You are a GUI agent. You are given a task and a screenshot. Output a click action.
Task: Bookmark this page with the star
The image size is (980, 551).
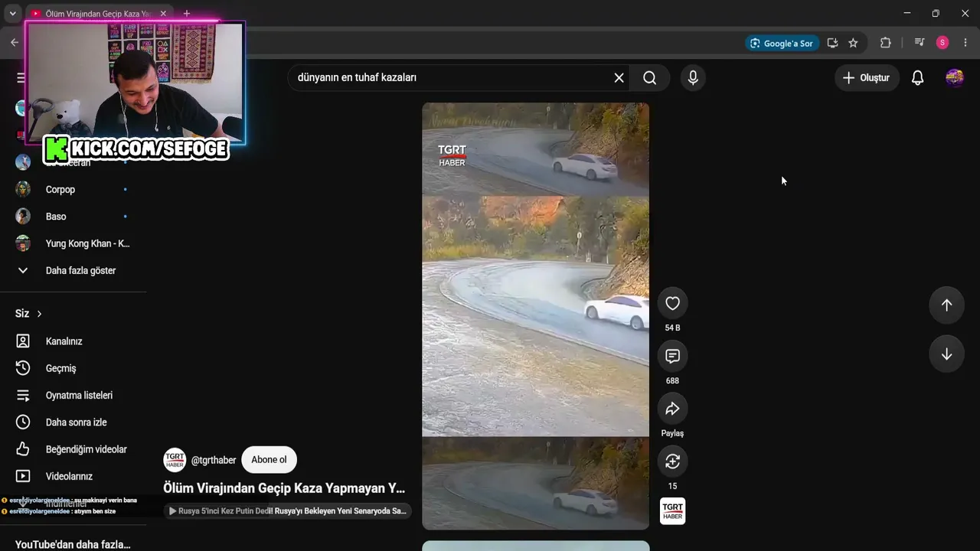tap(853, 43)
